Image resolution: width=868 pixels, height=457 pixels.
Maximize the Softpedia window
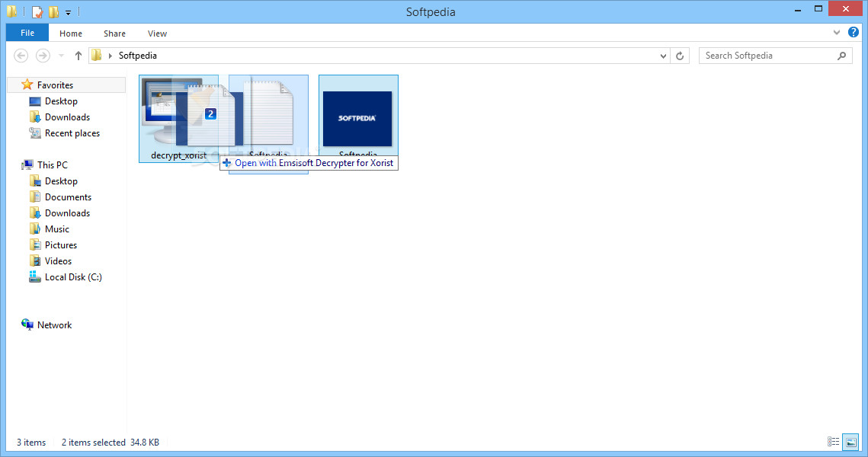coord(818,9)
